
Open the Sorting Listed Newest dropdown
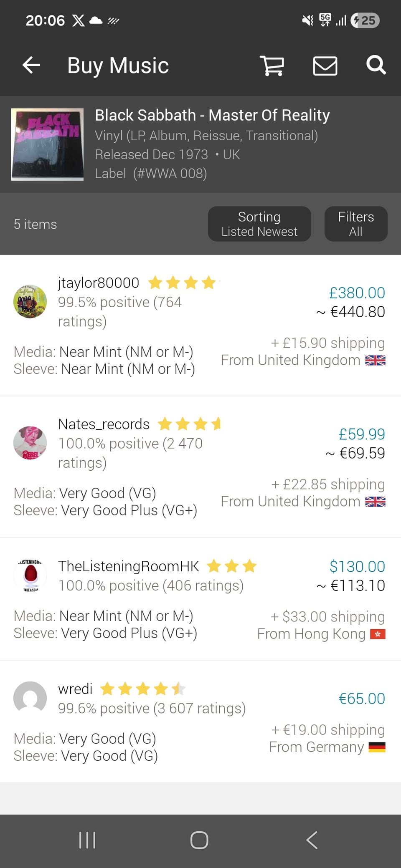point(259,224)
